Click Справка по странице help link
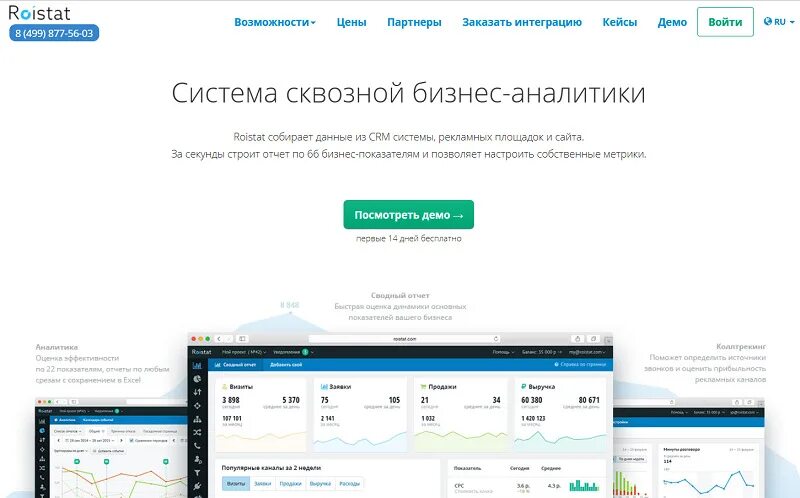 coord(580,365)
